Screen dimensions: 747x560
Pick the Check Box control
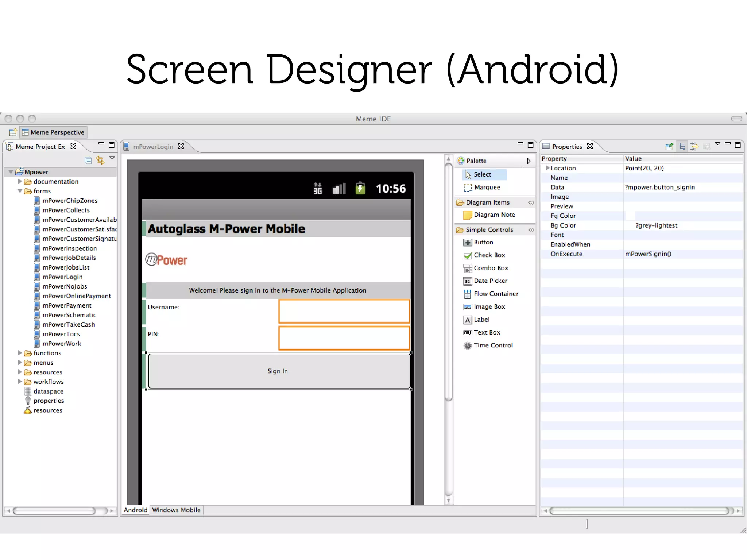click(x=484, y=255)
